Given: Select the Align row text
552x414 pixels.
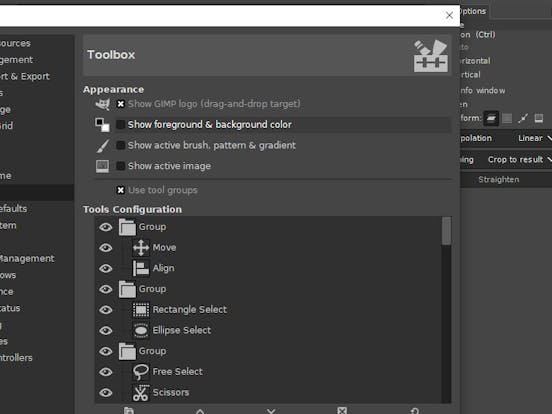Looking at the screenshot, I should click(x=163, y=269).
